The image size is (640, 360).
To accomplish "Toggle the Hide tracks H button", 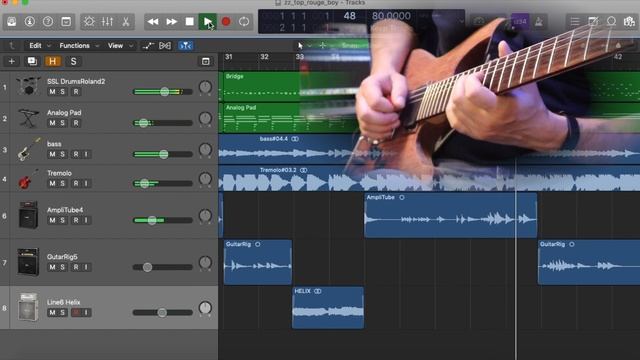I will point(53,61).
